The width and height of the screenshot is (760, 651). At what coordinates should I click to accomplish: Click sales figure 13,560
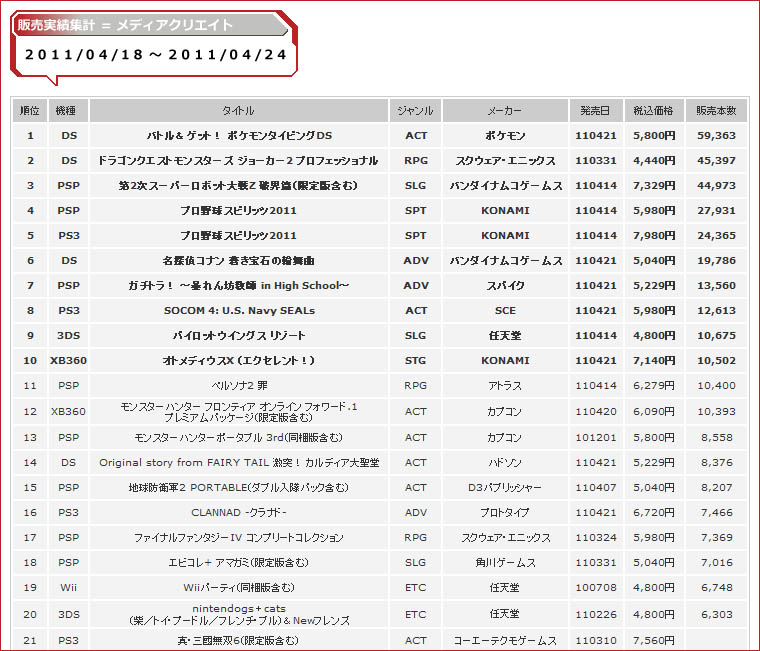pyautogui.click(x=716, y=286)
